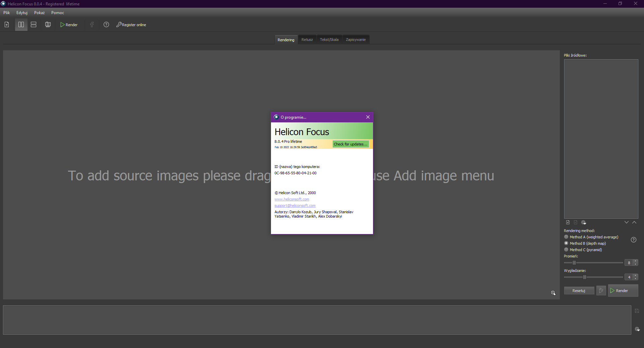Click the Wygładzanie slider track

tap(593, 277)
